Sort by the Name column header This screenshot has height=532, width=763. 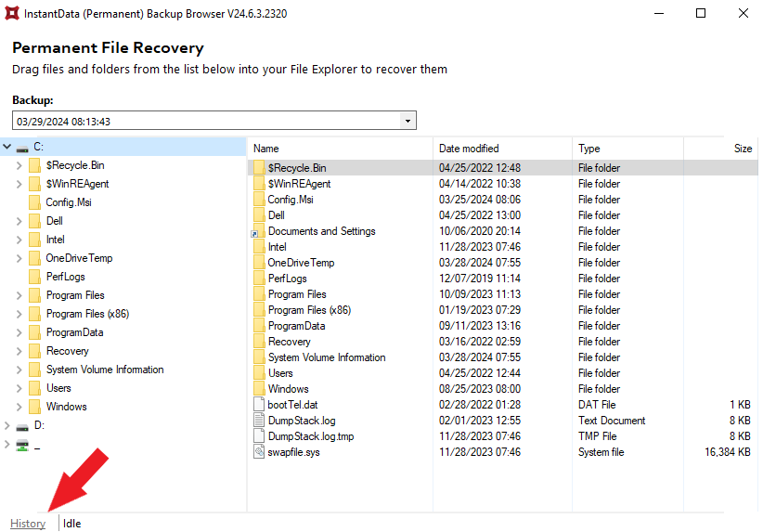[340, 148]
